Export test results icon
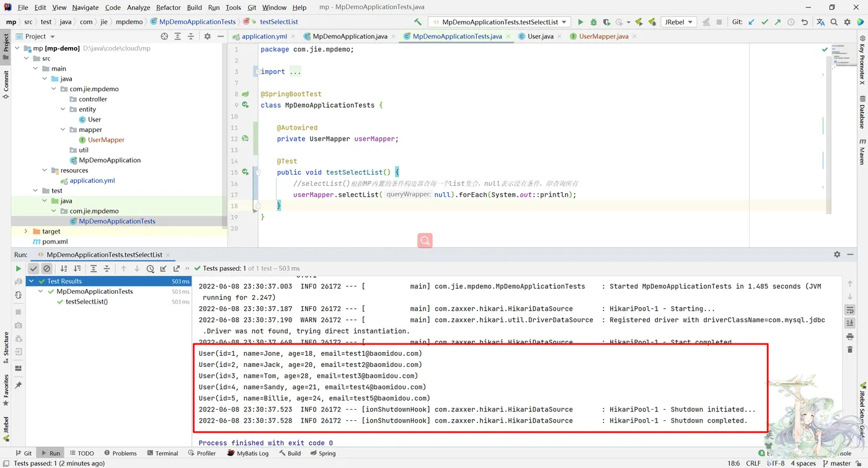The image size is (868, 468). [x=177, y=268]
